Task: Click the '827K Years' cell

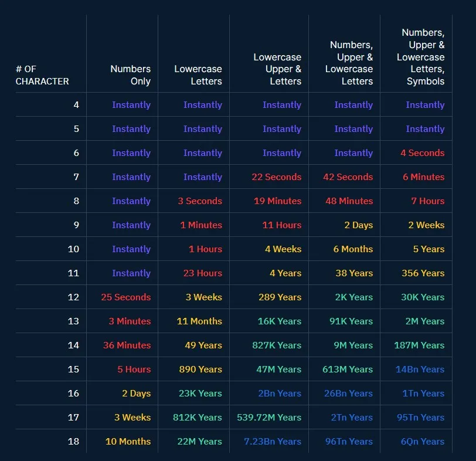Action: tap(277, 345)
